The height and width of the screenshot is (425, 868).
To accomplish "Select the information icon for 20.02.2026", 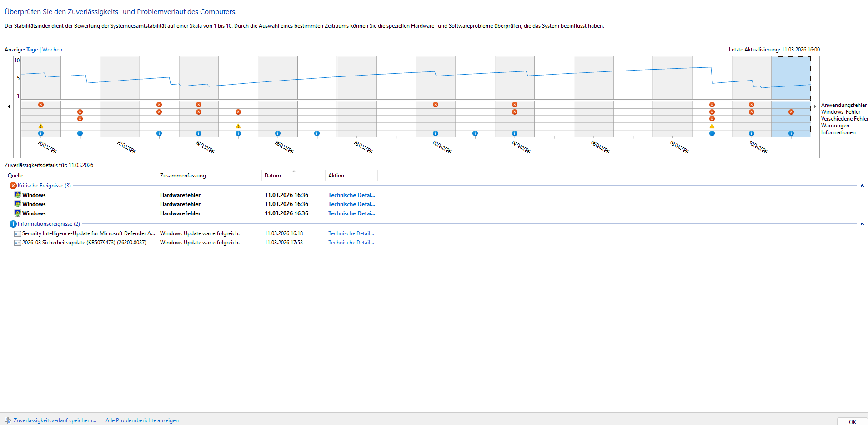I will (x=41, y=133).
